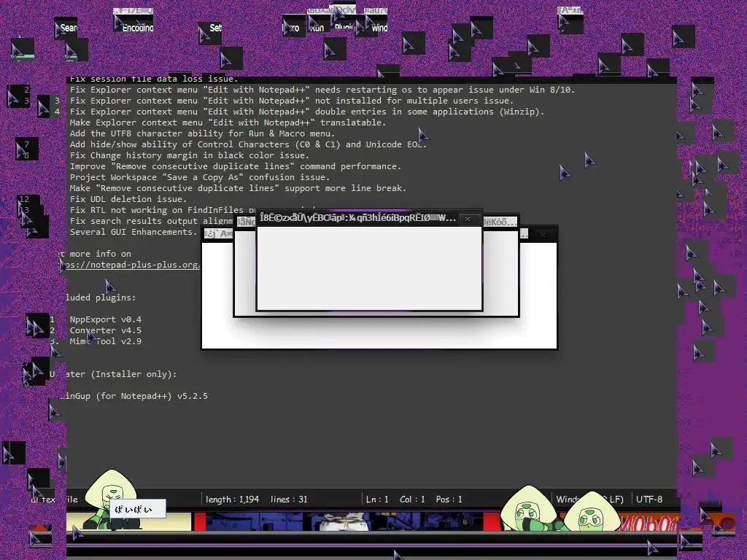Click the line 'Several GUI Enhancements.'
The width and height of the screenshot is (747, 560).
(x=133, y=232)
